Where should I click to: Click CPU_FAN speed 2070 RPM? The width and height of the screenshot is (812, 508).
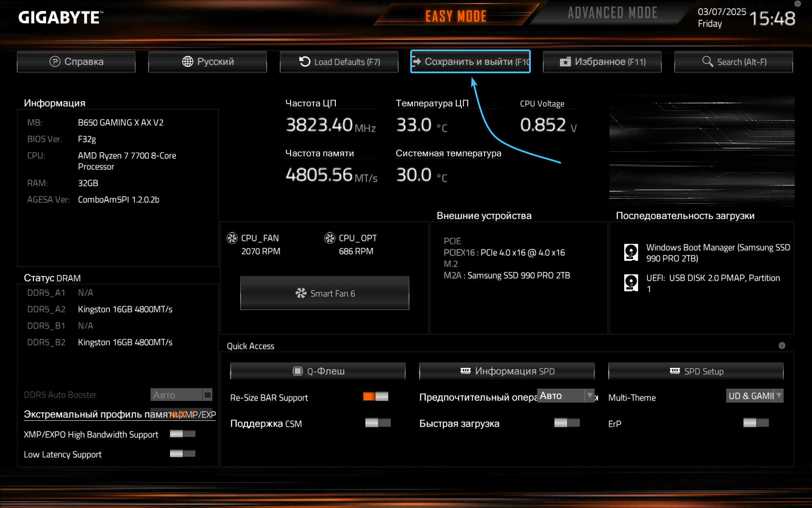tap(261, 251)
